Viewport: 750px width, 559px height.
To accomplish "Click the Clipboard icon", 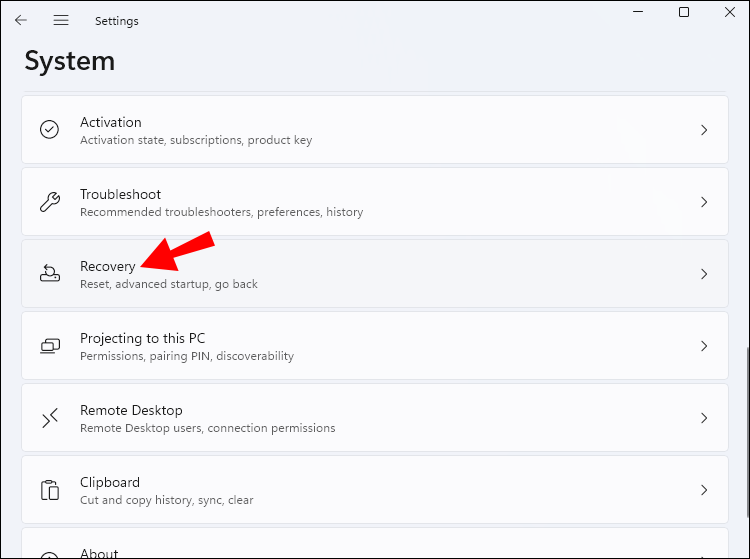I will pos(49,490).
